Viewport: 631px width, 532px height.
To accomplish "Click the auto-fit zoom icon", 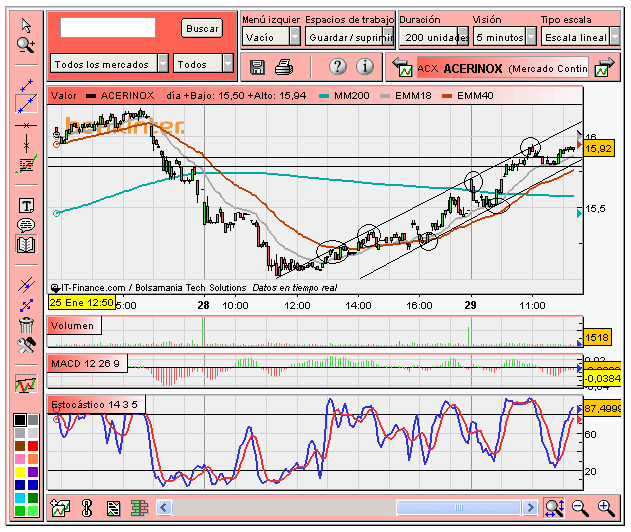I will [x=554, y=507].
